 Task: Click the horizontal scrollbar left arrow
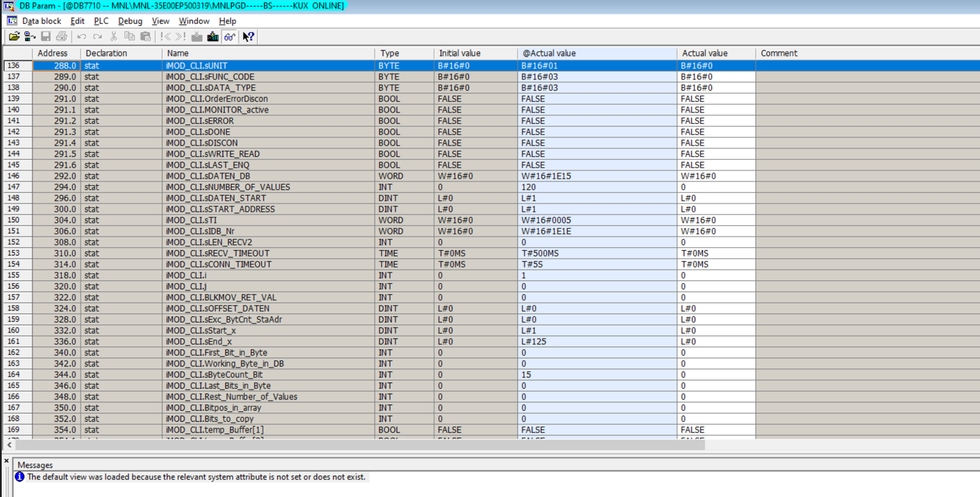[10, 445]
